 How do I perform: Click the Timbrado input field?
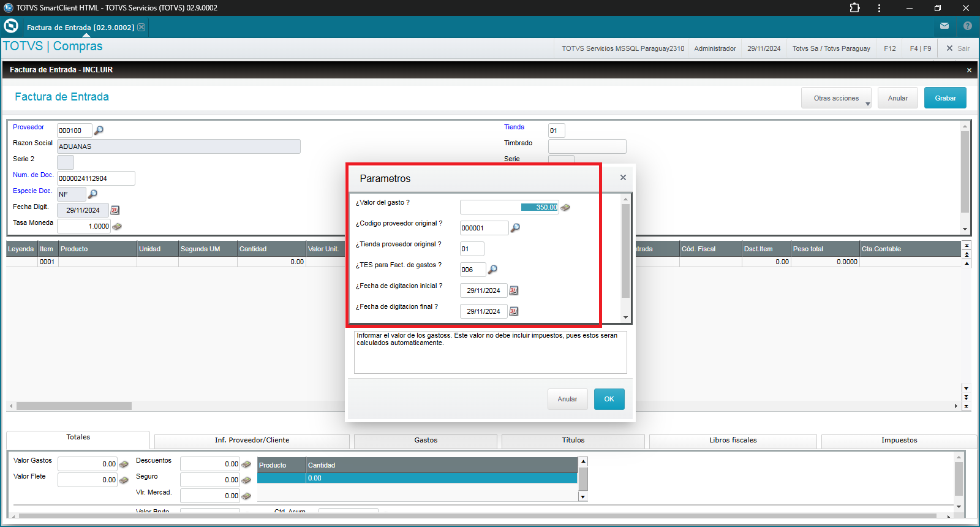(587, 146)
